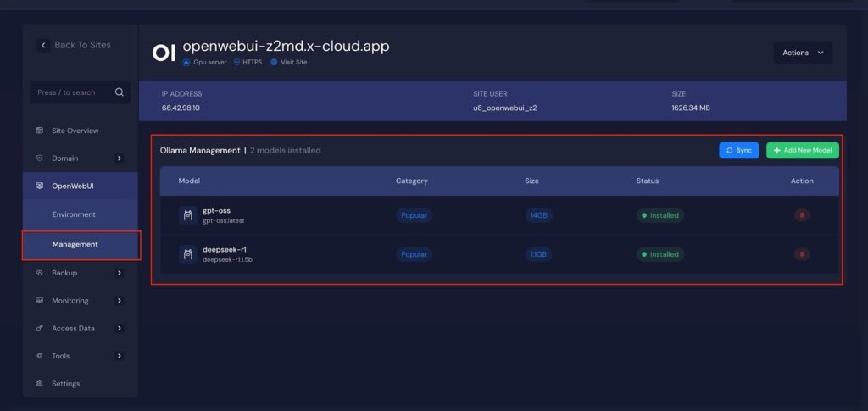The width and height of the screenshot is (868, 411).
Task: Click the gpt-oss model icon
Action: tap(187, 215)
